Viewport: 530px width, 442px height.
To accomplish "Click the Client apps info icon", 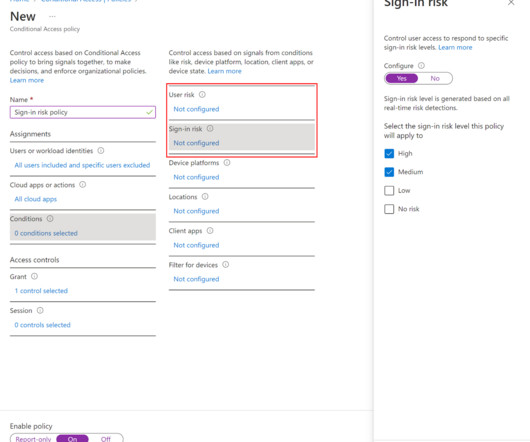I will pos(210,230).
